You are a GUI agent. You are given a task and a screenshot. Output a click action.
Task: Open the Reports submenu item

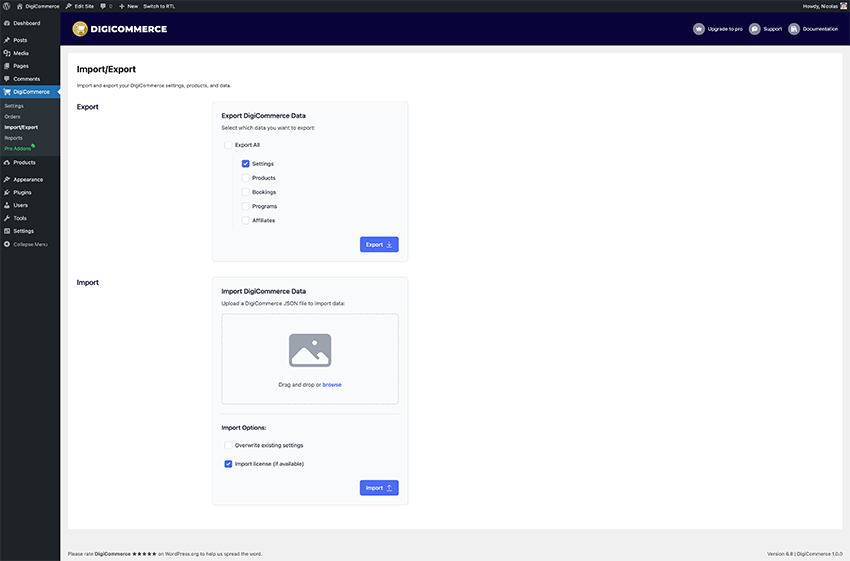pyautogui.click(x=14, y=138)
